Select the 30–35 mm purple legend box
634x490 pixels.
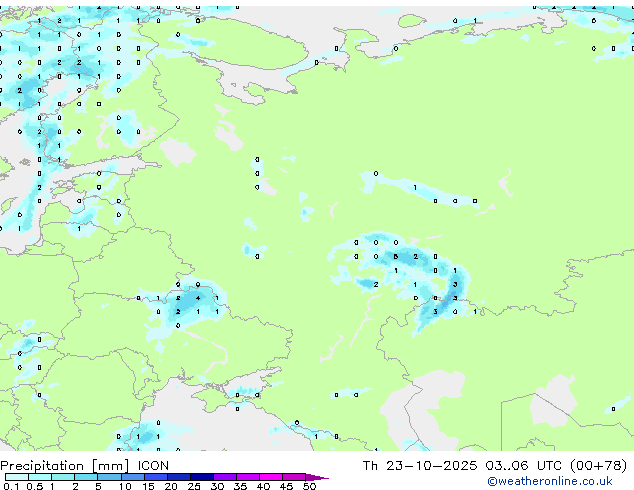point(225,477)
